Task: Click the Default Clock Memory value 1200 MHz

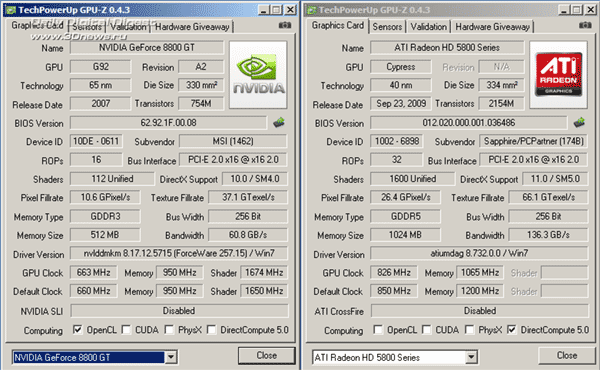Action: [480, 291]
